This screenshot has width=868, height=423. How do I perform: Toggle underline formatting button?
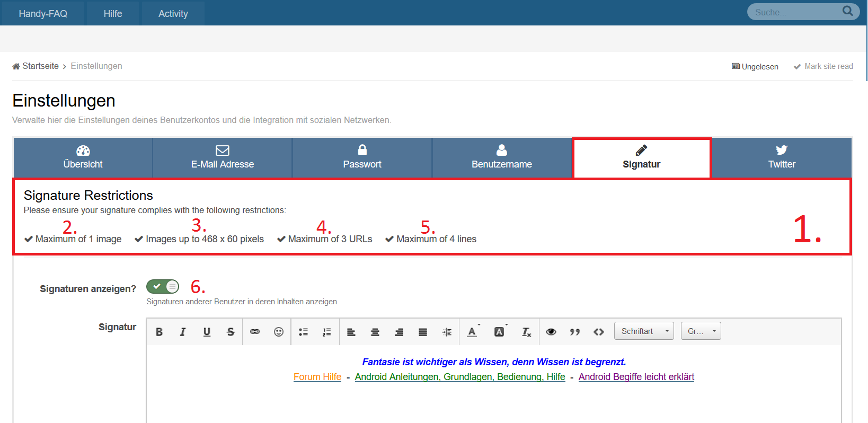tap(207, 332)
